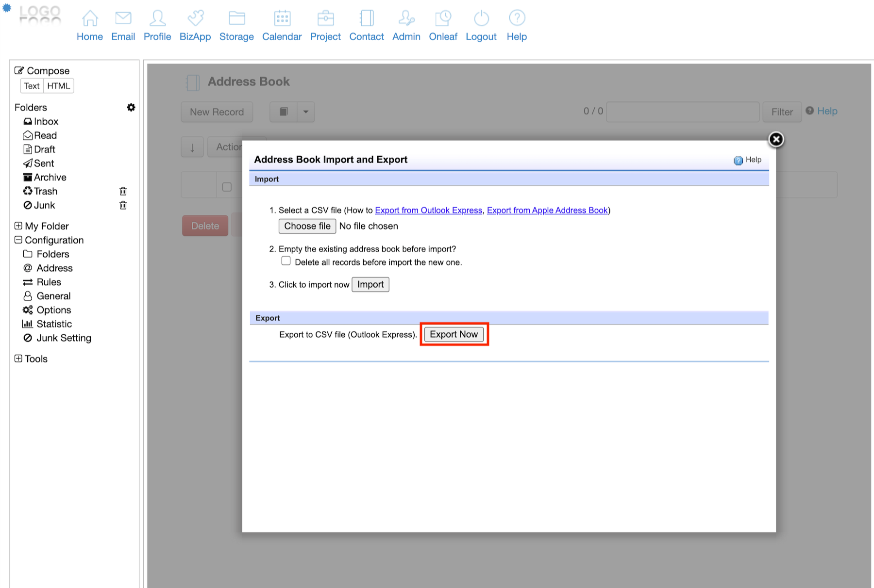Close the Import and Export dialog
Image resolution: width=874 pixels, height=588 pixels.
coord(775,140)
